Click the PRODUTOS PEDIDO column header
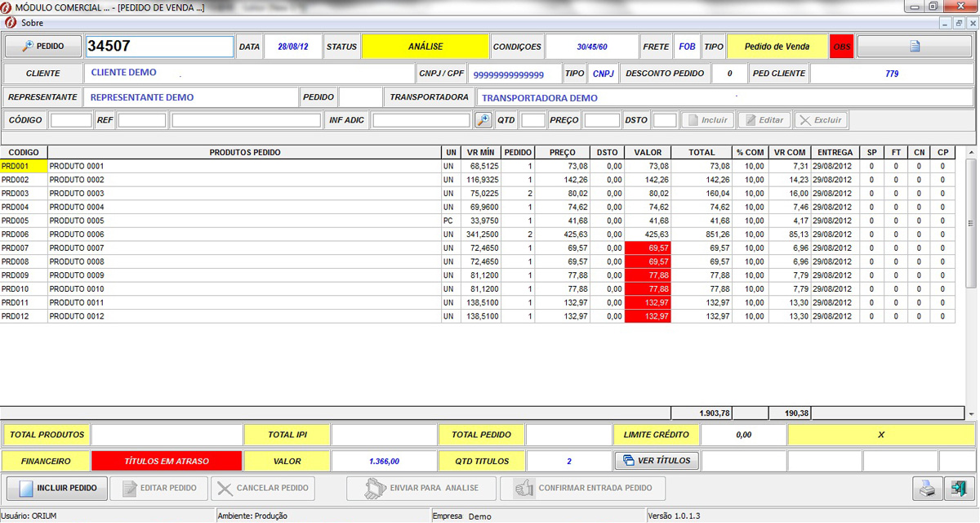Screen dimensions: 980x523 coord(244,152)
